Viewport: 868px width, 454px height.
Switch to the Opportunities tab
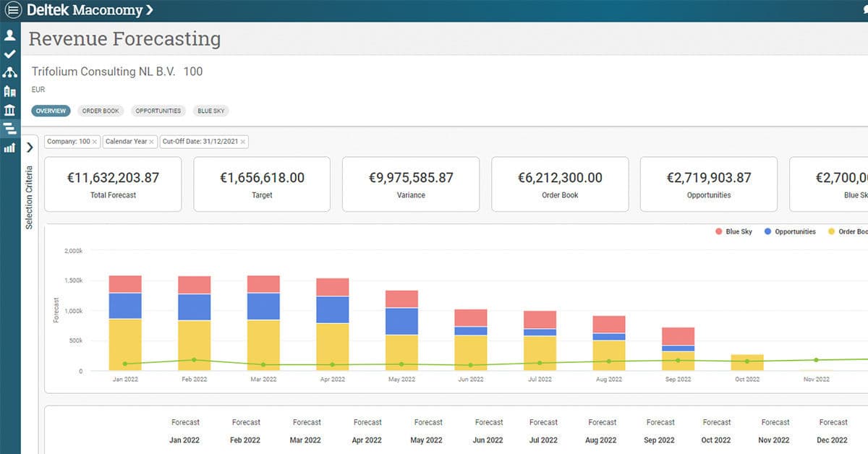pyautogui.click(x=158, y=111)
